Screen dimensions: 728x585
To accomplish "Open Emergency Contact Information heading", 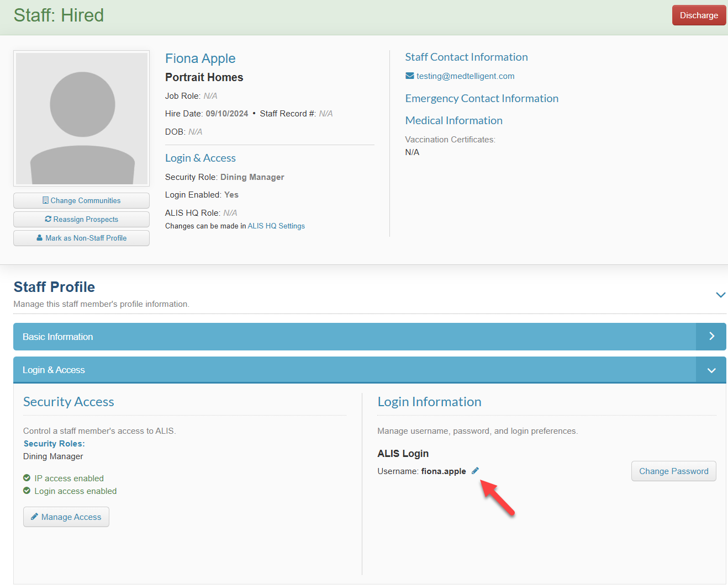I will point(482,98).
